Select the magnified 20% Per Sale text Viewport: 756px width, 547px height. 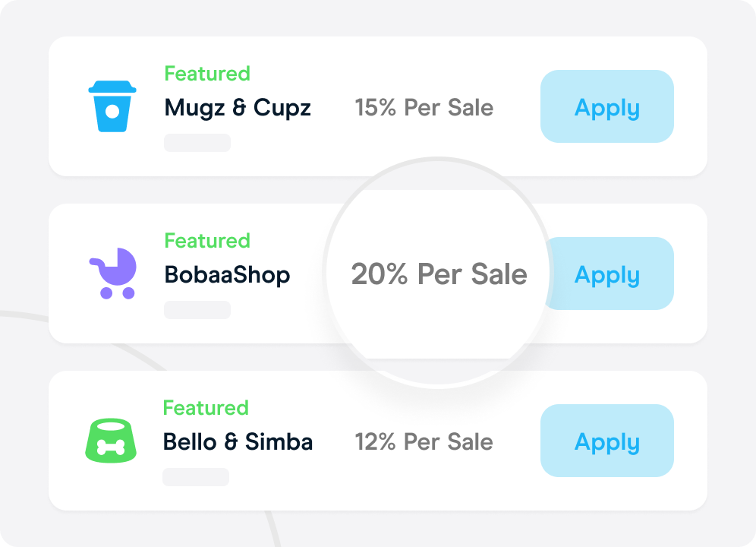(439, 273)
